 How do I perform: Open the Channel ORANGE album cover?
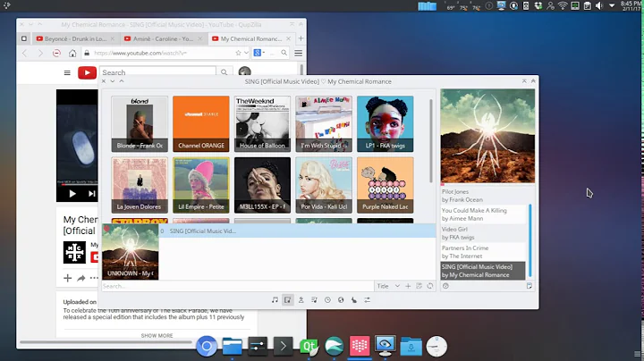[201, 124]
